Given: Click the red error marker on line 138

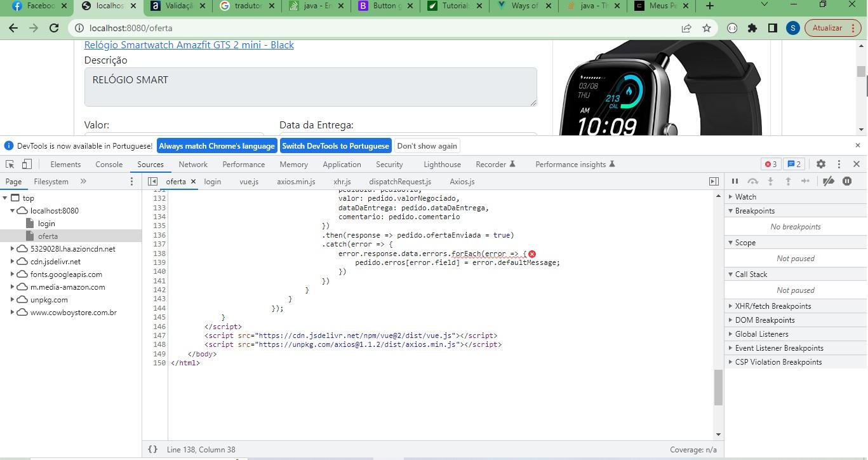Looking at the screenshot, I should [532, 254].
